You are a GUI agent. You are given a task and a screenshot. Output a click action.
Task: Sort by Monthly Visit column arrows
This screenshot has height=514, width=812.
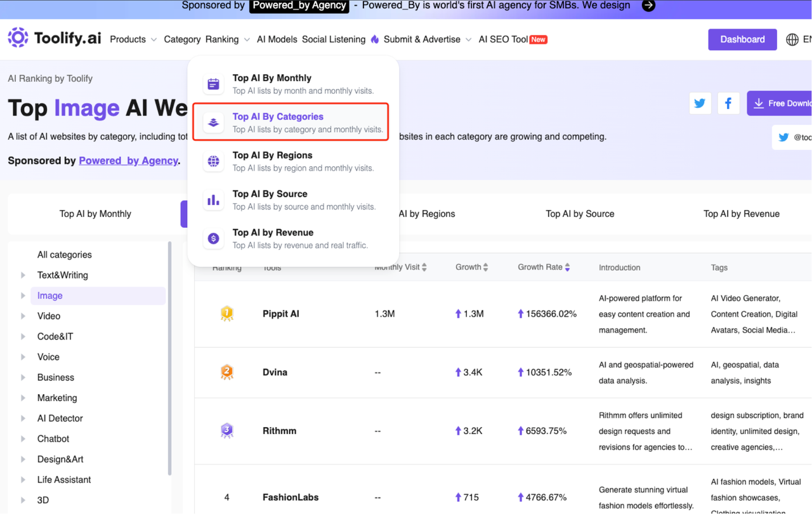(424, 267)
